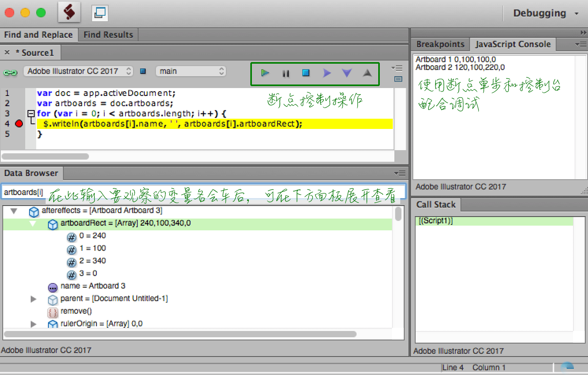
Task: Collapse the artboardRect array node
Action: coord(33,224)
